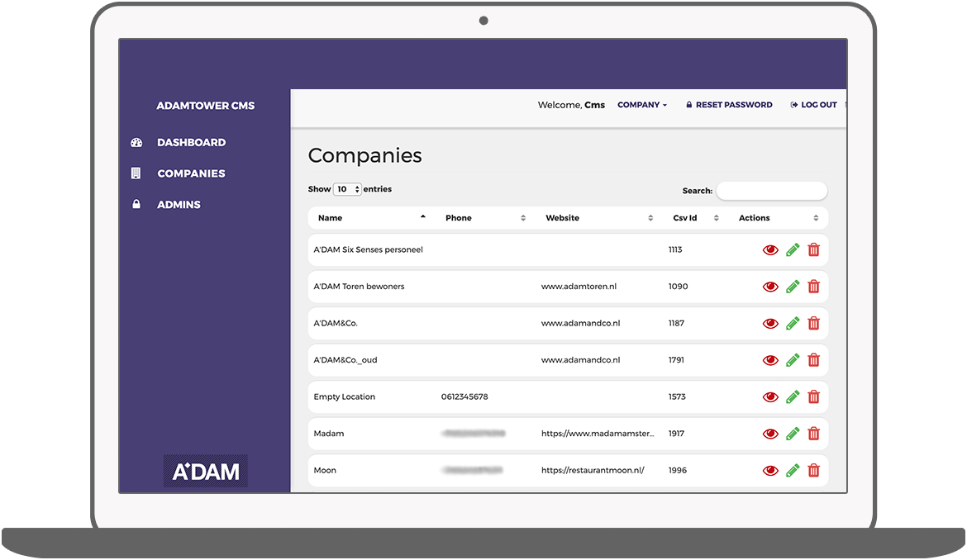Click the www.adamtoren.nl website cell
The image size is (967, 560).
click(x=579, y=287)
